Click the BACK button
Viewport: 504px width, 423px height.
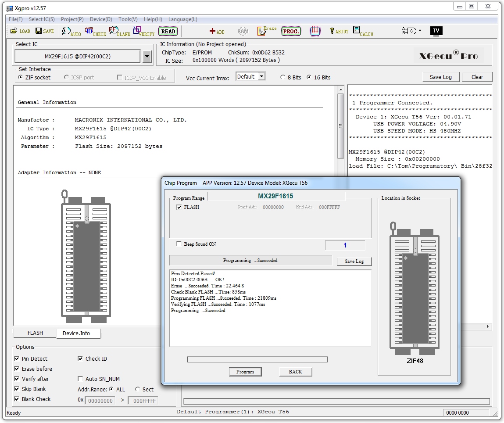point(295,372)
